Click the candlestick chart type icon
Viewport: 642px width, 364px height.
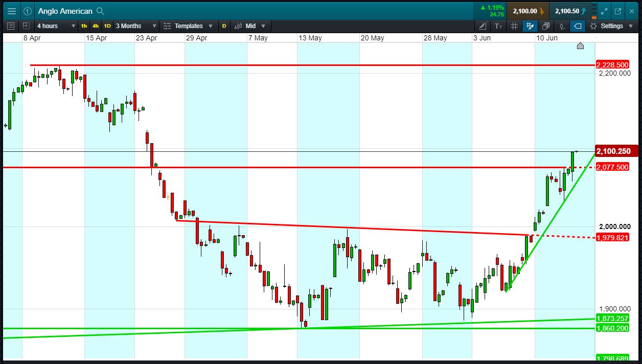click(x=238, y=26)
